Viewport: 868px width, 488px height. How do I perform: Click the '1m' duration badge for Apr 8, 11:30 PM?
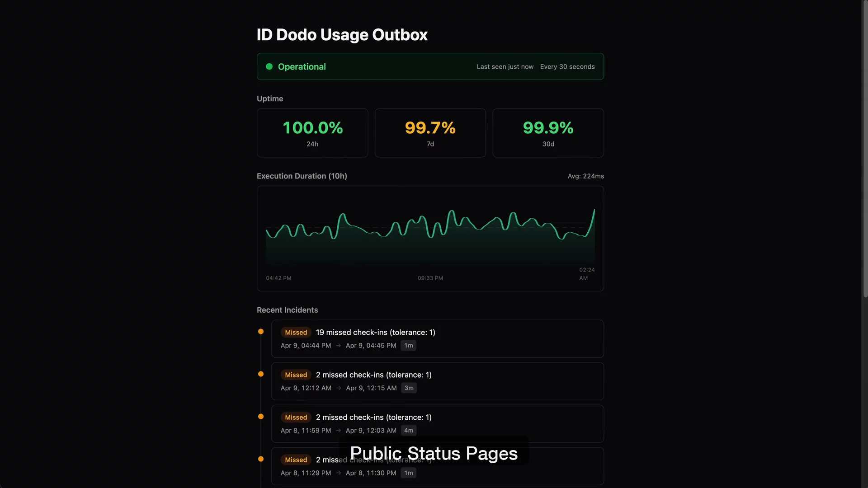pos(409,473)
